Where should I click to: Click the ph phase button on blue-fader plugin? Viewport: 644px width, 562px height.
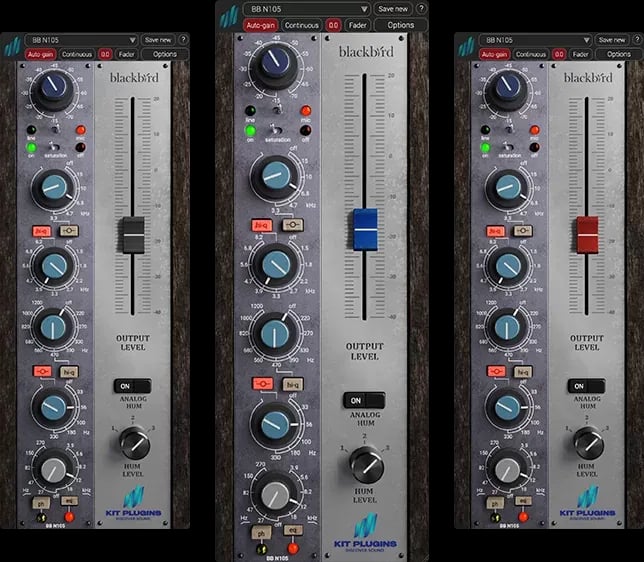point(261,533)
